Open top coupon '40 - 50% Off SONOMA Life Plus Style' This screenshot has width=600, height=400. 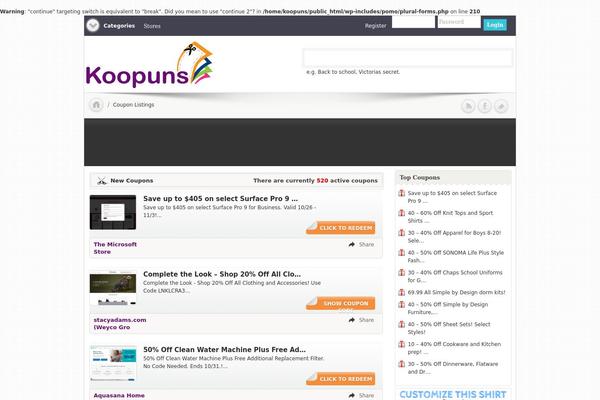point(456,256)
